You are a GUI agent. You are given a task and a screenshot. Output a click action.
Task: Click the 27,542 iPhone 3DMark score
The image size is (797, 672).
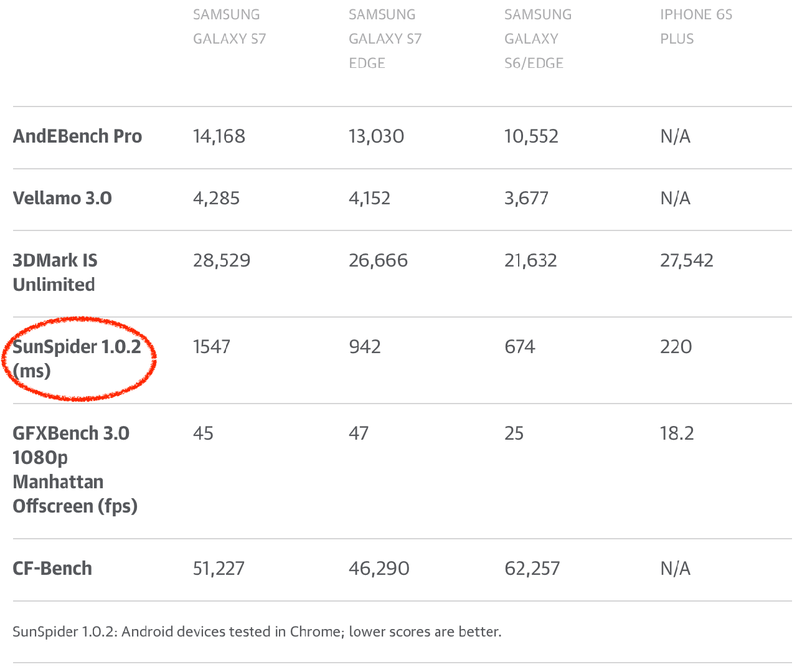point(686,260)
